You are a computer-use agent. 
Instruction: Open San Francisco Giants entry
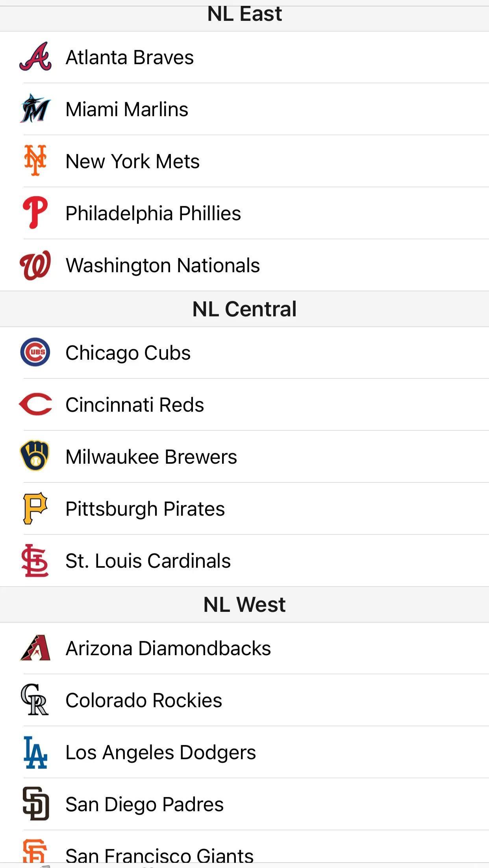tap(159, 855)
